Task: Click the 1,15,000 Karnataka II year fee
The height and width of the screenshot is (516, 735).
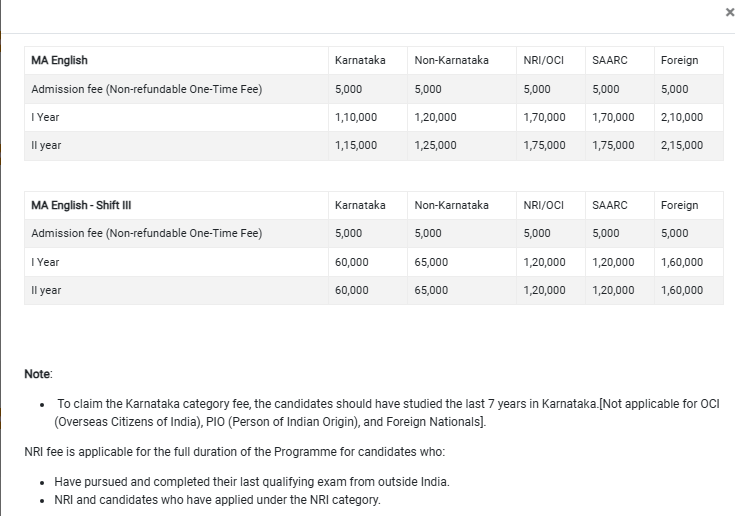Action: [356, 145]
